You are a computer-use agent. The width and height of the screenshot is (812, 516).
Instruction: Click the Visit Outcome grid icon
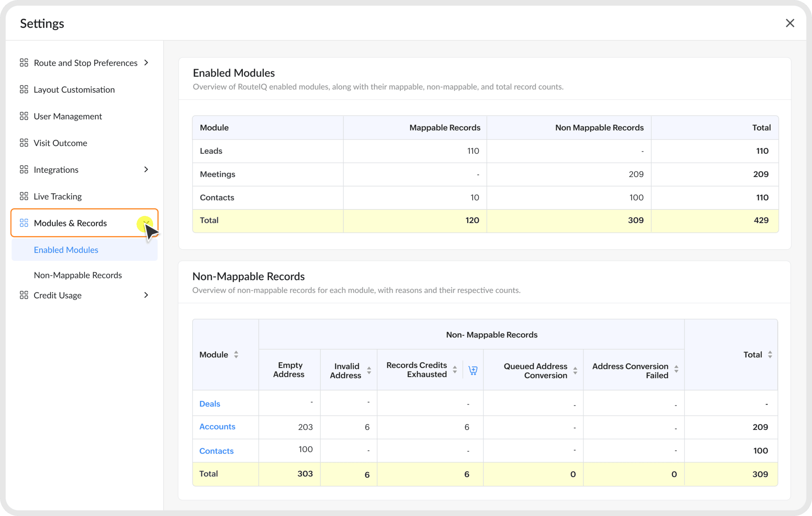point(24,142)
